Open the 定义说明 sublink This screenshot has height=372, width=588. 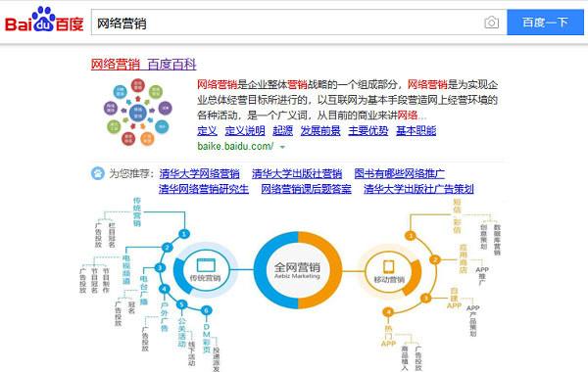coord(245,131)
